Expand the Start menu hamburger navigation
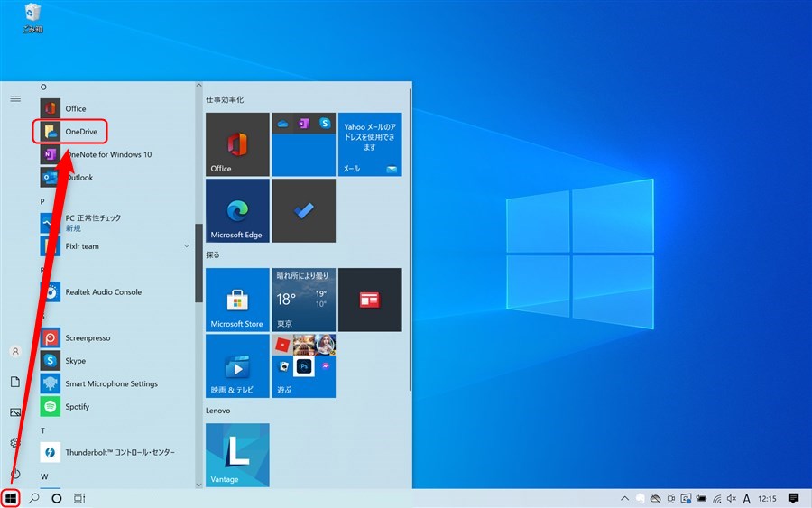Viewport: 812px width, 508px height. pyautogui.click(x=15, y=98)
